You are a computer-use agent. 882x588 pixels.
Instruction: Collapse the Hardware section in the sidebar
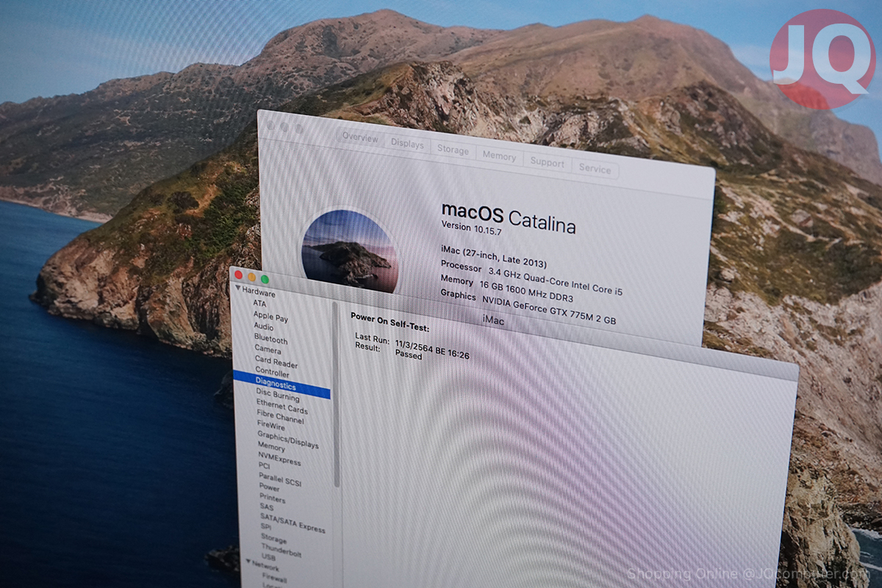pyautogui.click(x=238, y=289)
